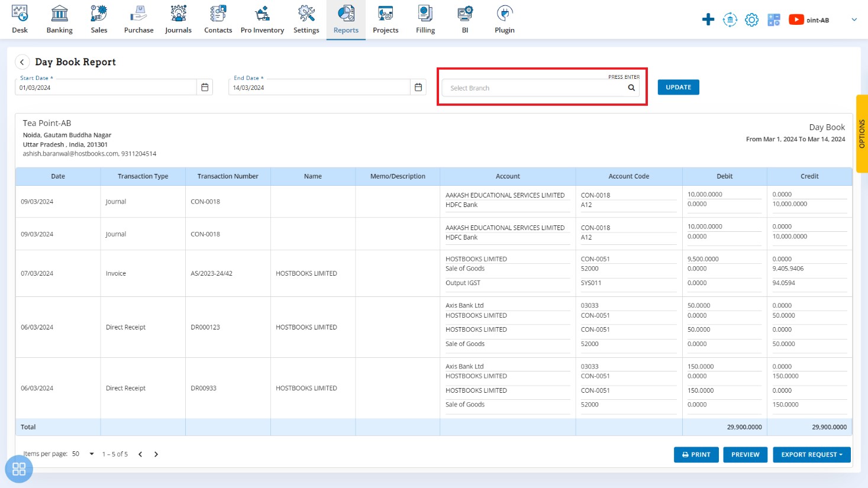Screen dimensions: 868x488
Task: Click the PRINT button
Action: 696,454
